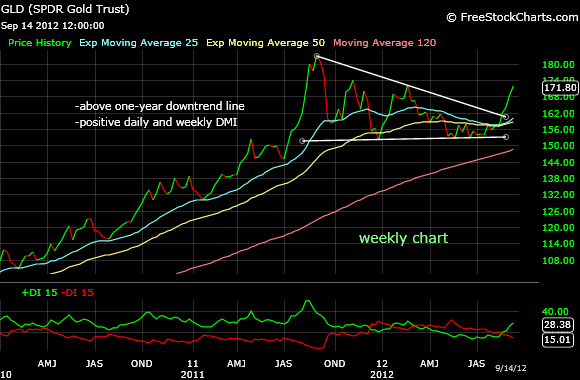This screenshot has height=380, width=580.
Task: Click the 15.01 -DI value box
Action: [558, 340]
